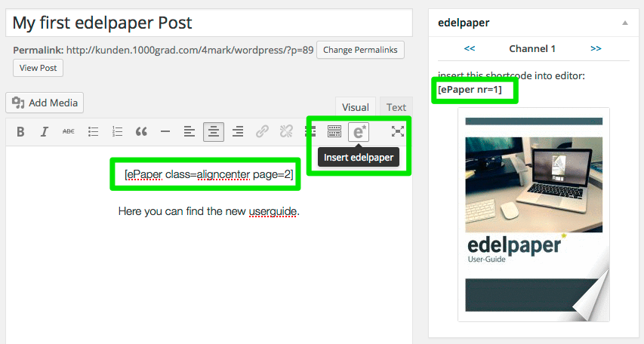This screenshot has height=344, width=644.
Task: Align text center
Action: point(214,132)
